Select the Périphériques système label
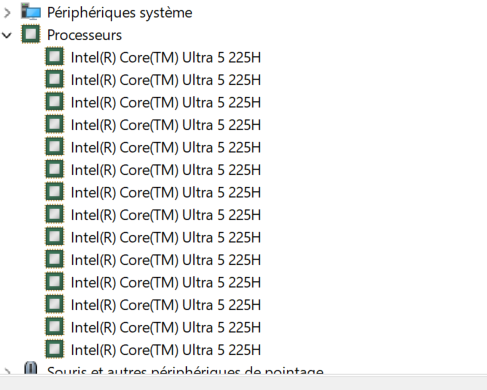The height and width of the screenshot is (390, 487). [x=120, y=13]
